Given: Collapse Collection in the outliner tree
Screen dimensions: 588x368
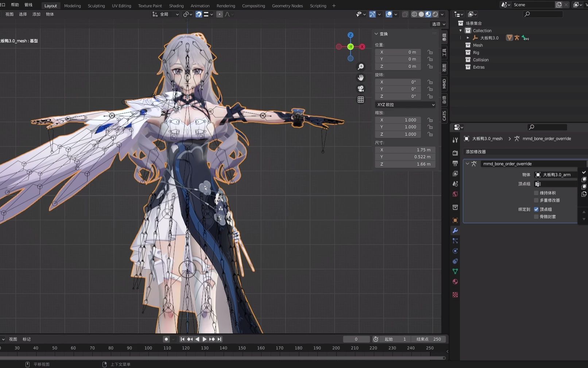Looking at the screenshot, I should [x=460, y=31].
